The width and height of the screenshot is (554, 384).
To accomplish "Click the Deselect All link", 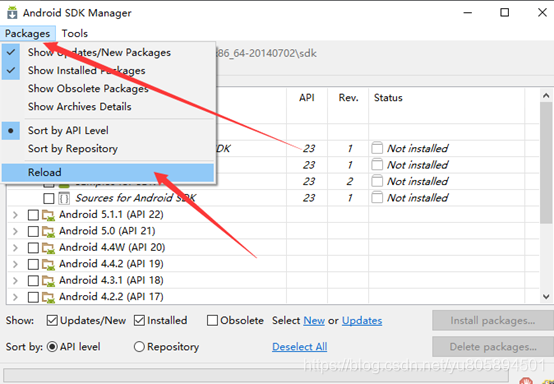I will pos(300,347).
